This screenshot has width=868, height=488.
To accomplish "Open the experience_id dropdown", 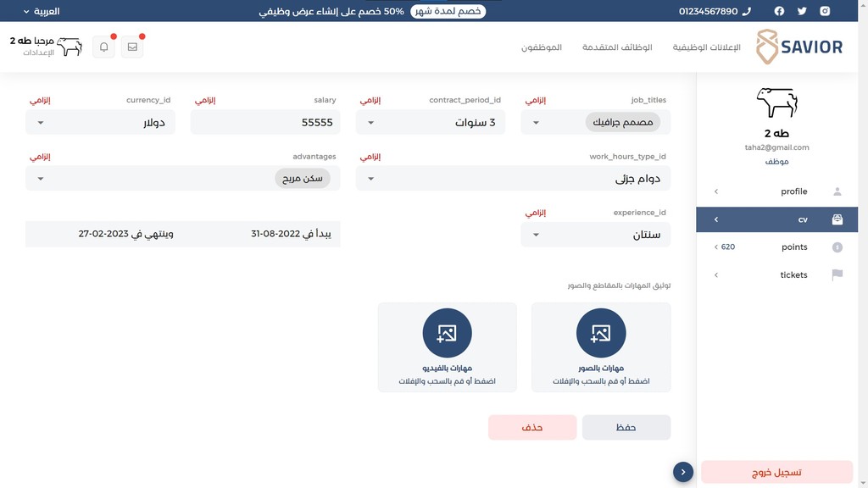I will tap(595, 235).
